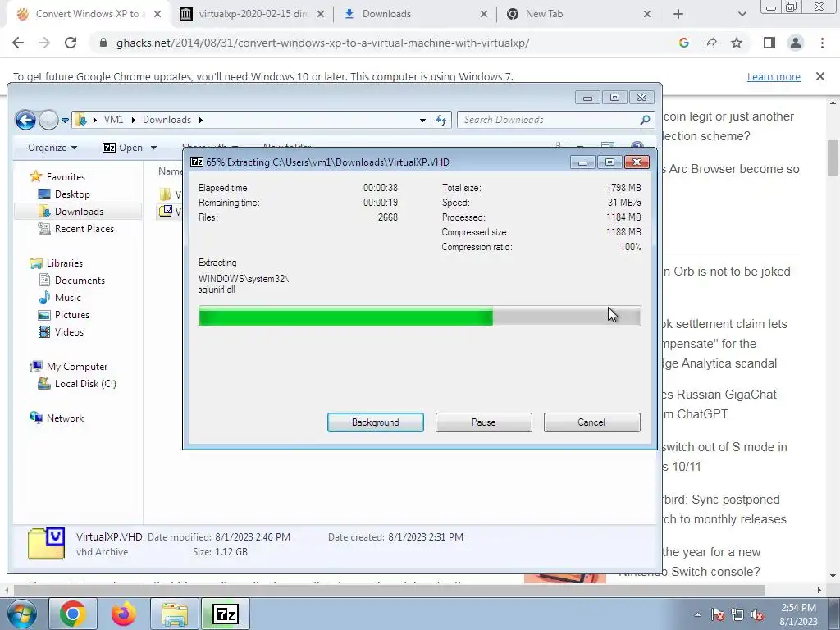Click the Google icon in the address bar
Image resolution: width=840 pixels, height=630 pixels.
(683, 43)
